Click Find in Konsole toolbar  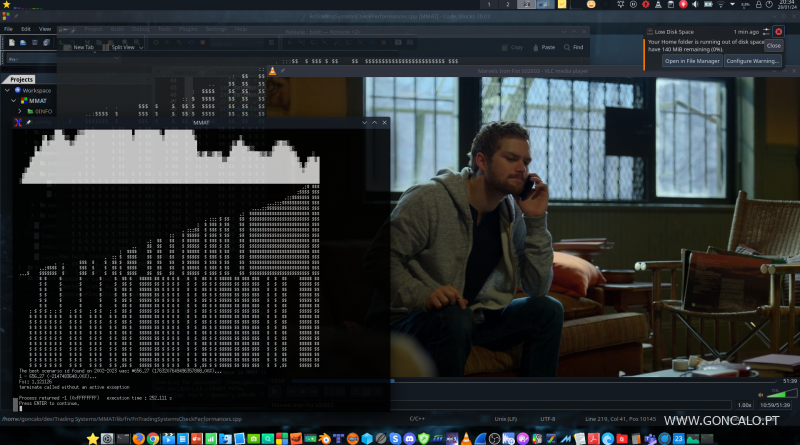(x=573, y=47)
